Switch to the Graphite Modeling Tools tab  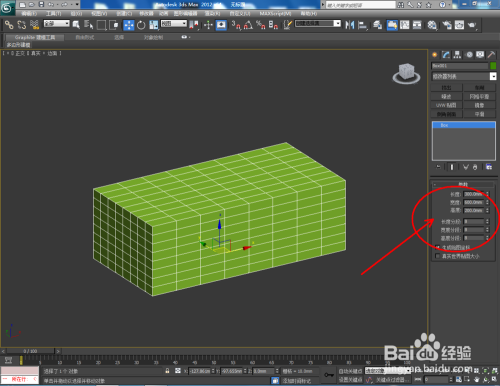click(x=35, y=37)
